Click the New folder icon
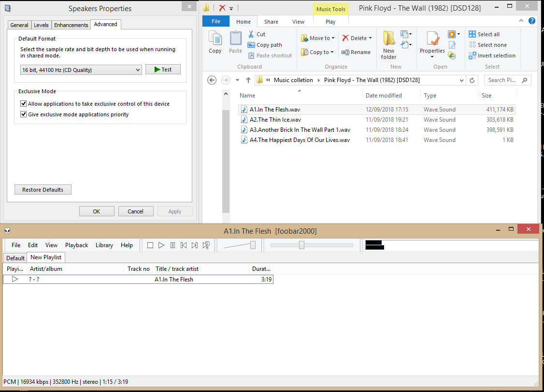Image resolution: width=544 pixels, height=392 pixels. pos(388,44)
